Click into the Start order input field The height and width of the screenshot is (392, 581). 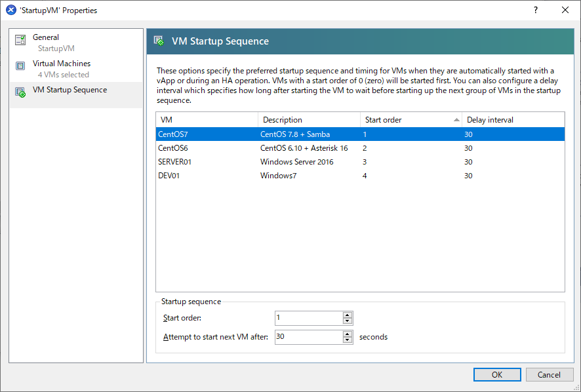point(309,318)
